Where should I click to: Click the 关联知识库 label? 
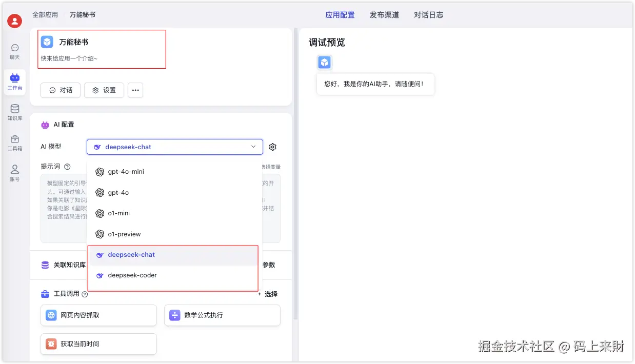[x=70, y=265]
